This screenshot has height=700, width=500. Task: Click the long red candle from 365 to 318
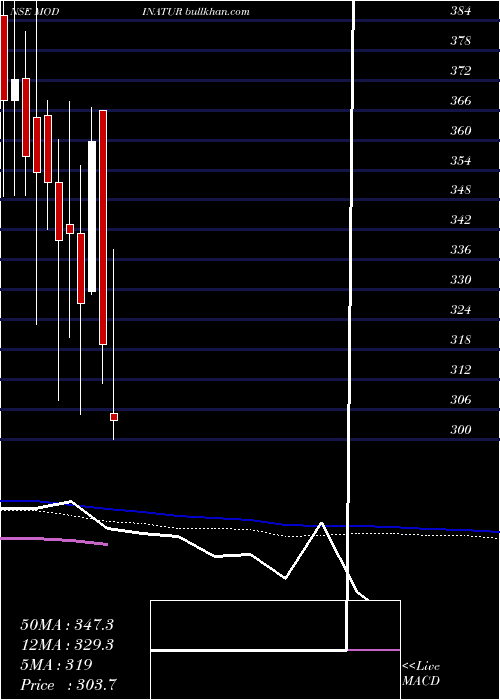(103, 227)
